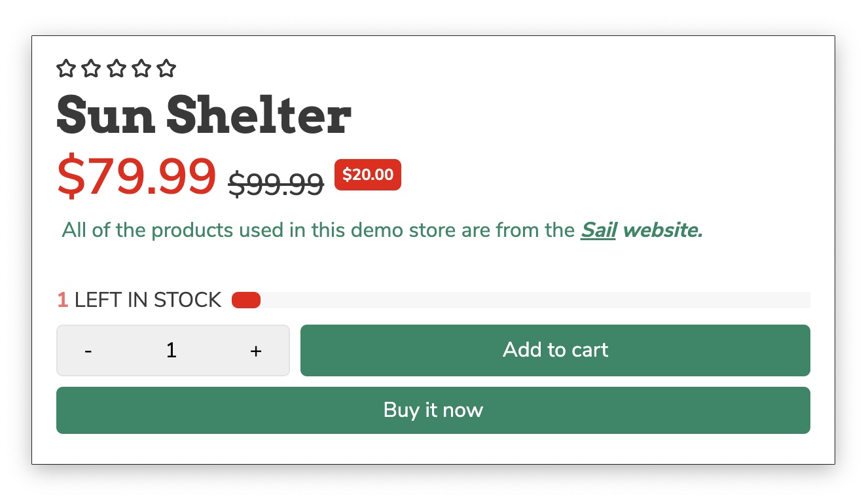Click the quantity input field showing 1

pos(172,351)
